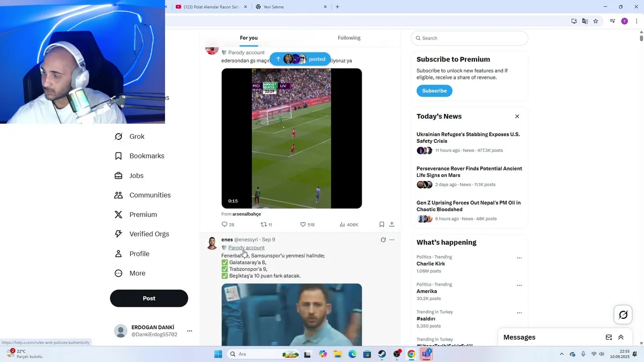Open Verified Orgs in the sidebar
The width and height of the screenshot is (644, 362).
coord(142,234)
